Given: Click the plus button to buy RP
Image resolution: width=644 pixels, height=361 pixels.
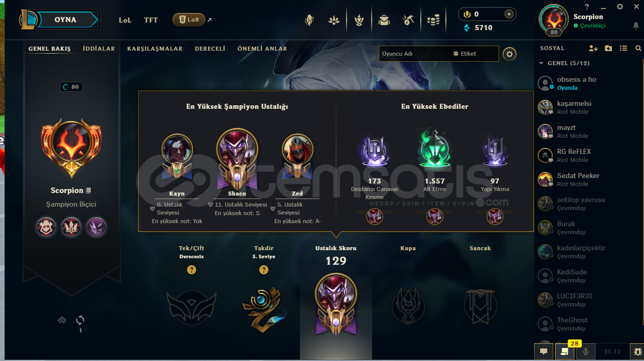Looking at the screenshot, I should [509, 14].
